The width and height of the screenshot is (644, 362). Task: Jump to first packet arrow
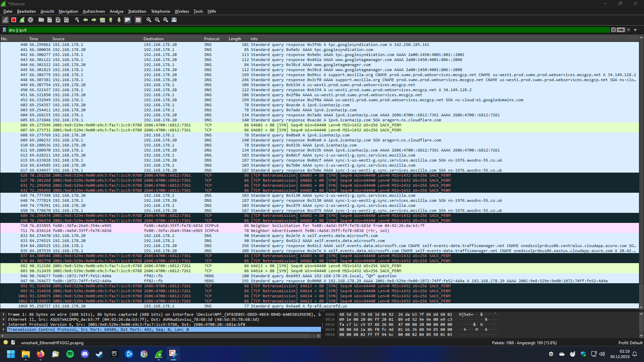111,20
